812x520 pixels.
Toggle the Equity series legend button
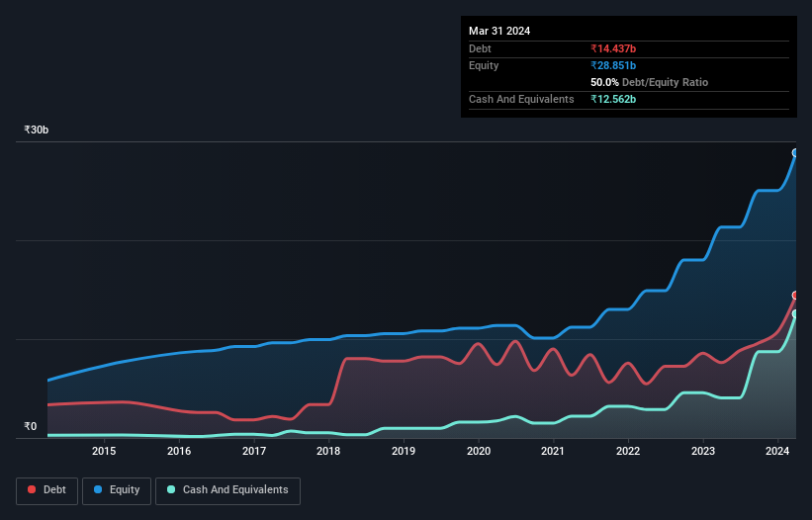click(117, 490)
